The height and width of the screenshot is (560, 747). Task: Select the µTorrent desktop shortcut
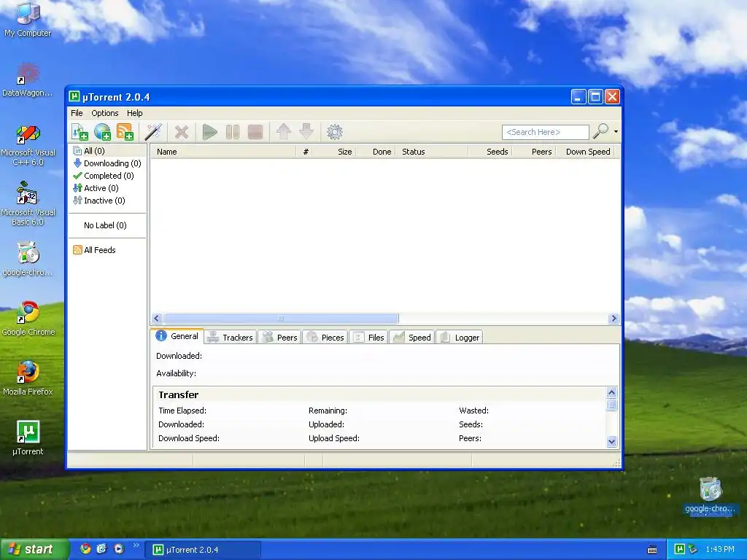coord(28,438)
